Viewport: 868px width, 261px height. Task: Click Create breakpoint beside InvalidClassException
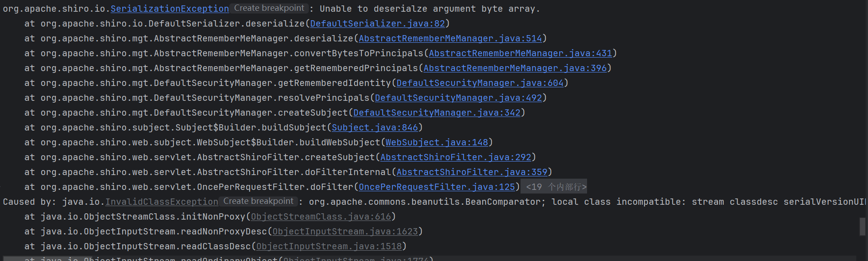[x=258, y=201]
